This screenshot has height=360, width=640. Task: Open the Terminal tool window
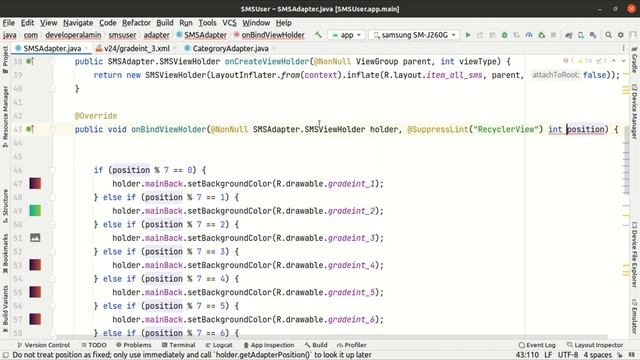pyautogui.click(x=178, y=345)
